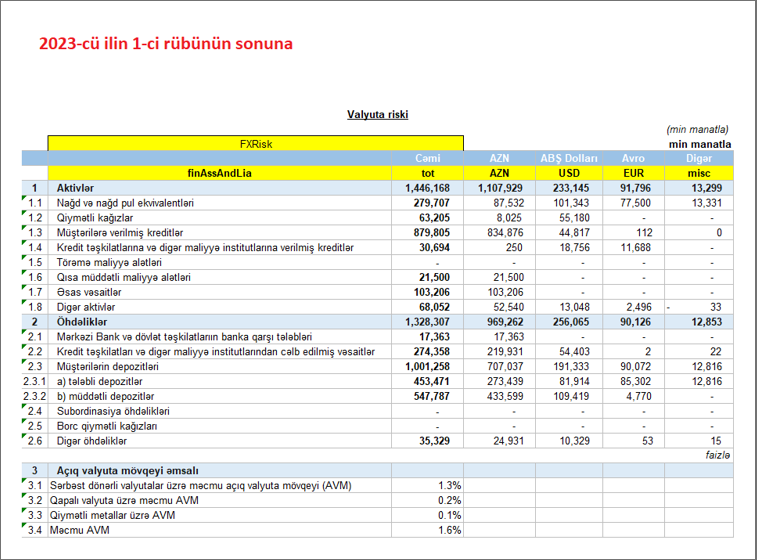Select the 'Cəmi' column header
The width and height of the screenshot is (757, 560).
point(427,159)
